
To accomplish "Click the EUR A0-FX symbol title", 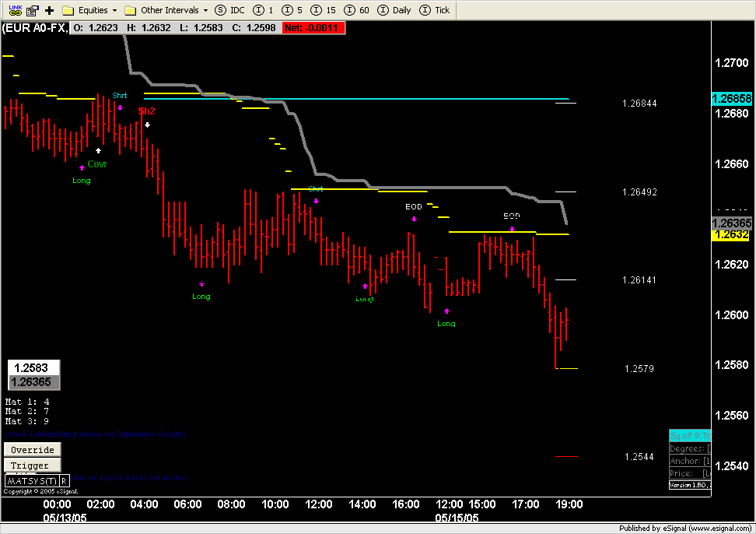I will [35, 28].
